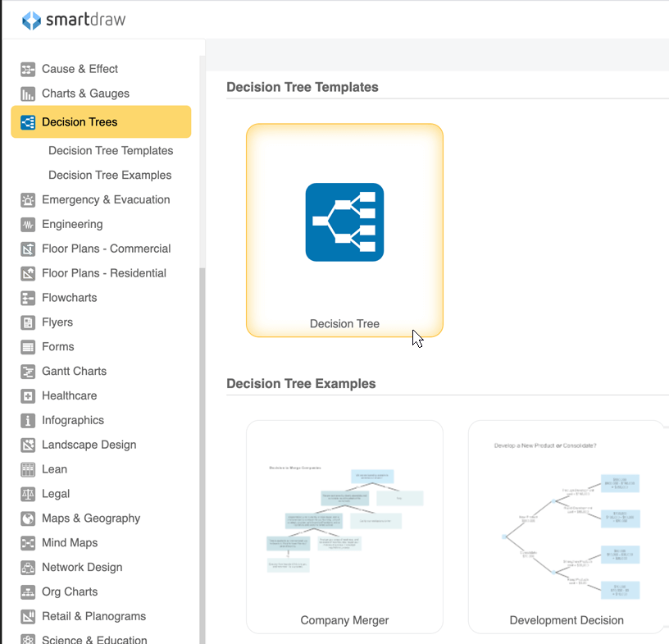This screenshot has width=669, height=644.
Task: Click the Landscape Design icon
Action: [x=28, y=445]
